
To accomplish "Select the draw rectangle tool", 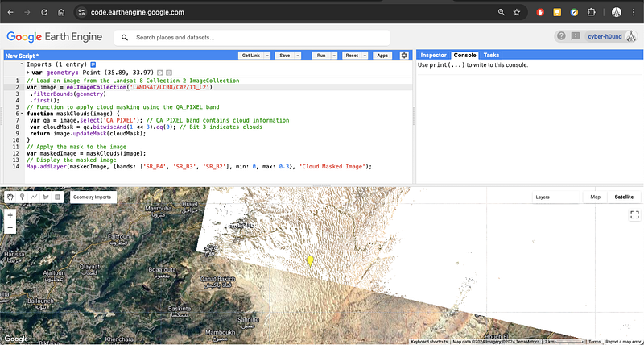I will 57,197.
